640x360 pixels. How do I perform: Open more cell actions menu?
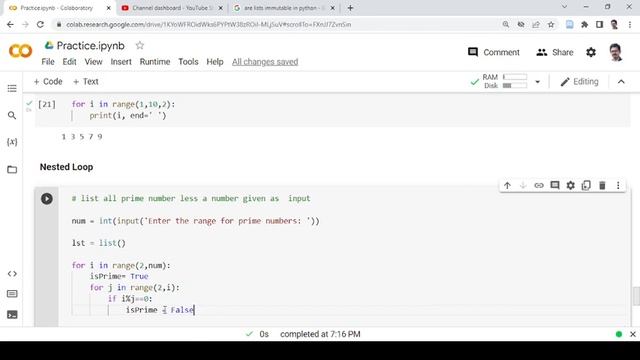coord(618,186)
